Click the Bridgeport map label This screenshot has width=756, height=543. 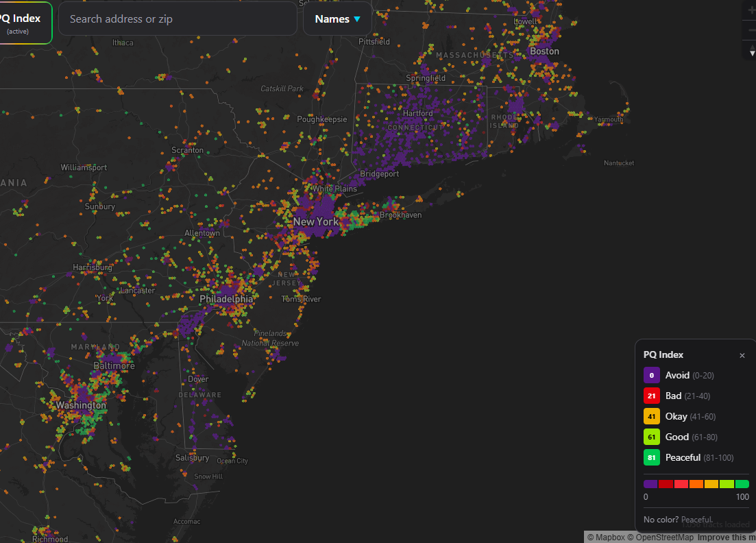pos(380,173)
